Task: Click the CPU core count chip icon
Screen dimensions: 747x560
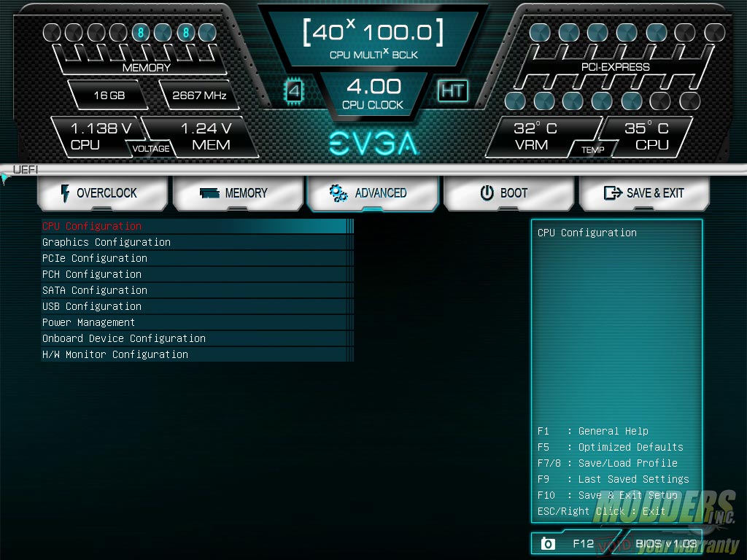Action: coord(293,90)
